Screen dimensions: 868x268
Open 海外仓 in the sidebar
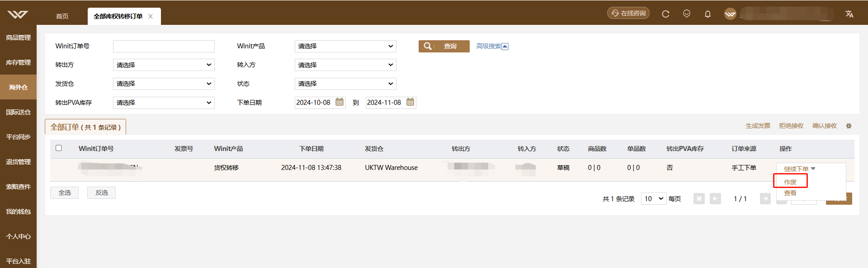(18, 87)
